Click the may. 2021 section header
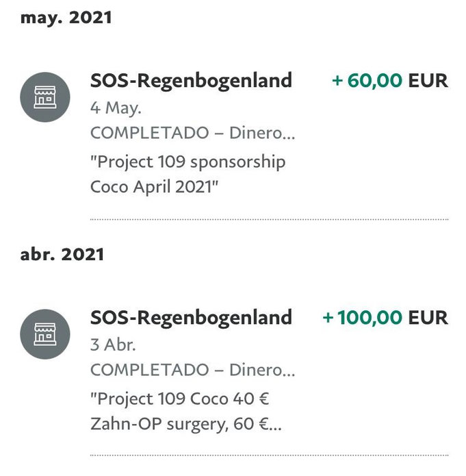Viewport: 466px width, 476px height. 66,18
